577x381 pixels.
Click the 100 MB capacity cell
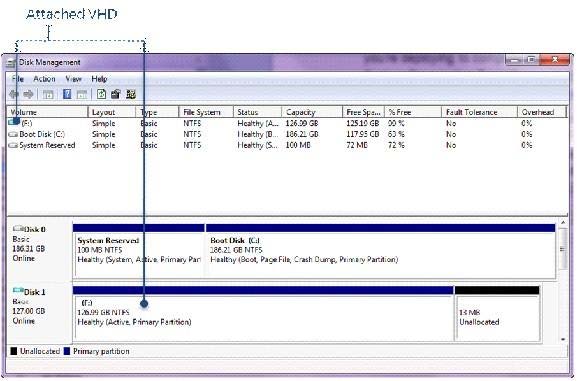click(x=298, y=145)
